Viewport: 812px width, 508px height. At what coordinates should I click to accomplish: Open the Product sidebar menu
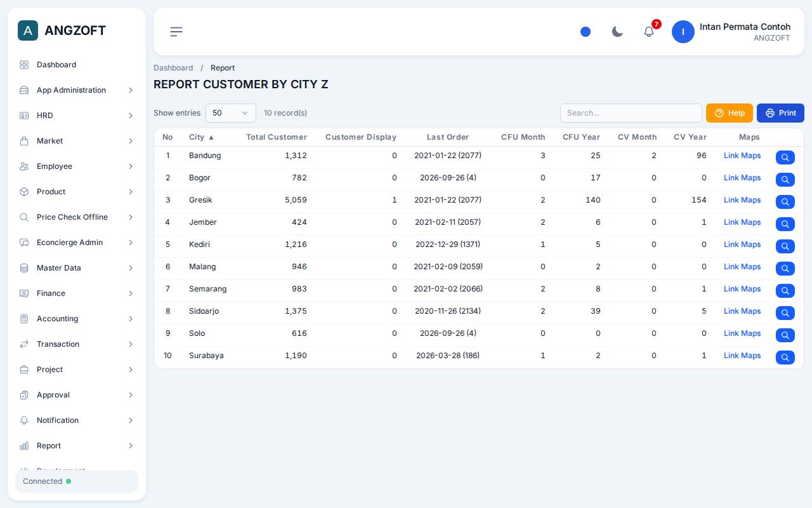click(77, 192)
